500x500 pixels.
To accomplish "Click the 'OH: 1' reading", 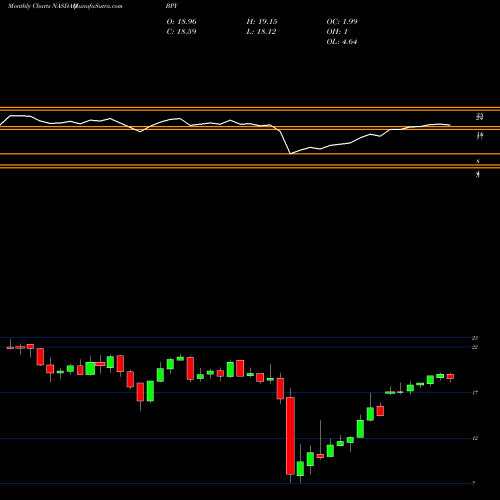I will [337, 32].
